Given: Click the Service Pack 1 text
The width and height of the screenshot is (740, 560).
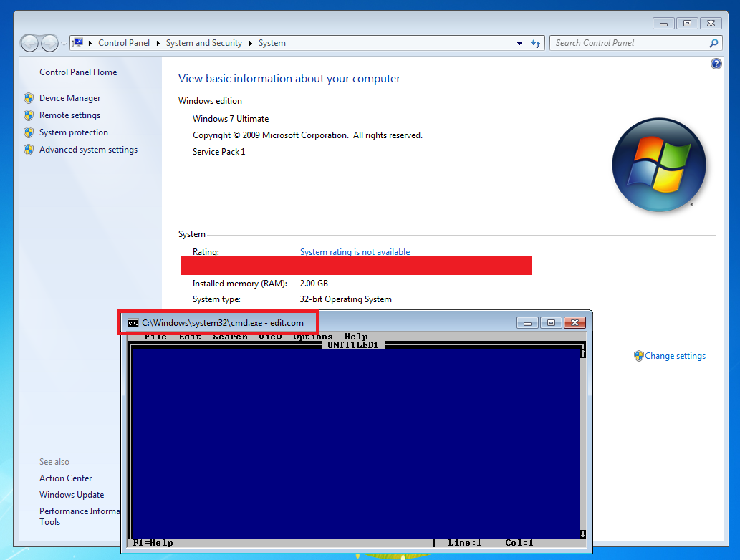Looking at the screenshot, I should click(219, 152).
